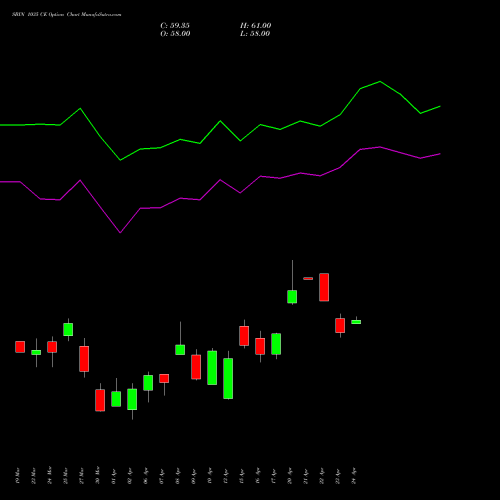The height and width of the screenshot is (500, 500).
Task: Click the 19 Mar date label
Action: [x=18, y=476]
